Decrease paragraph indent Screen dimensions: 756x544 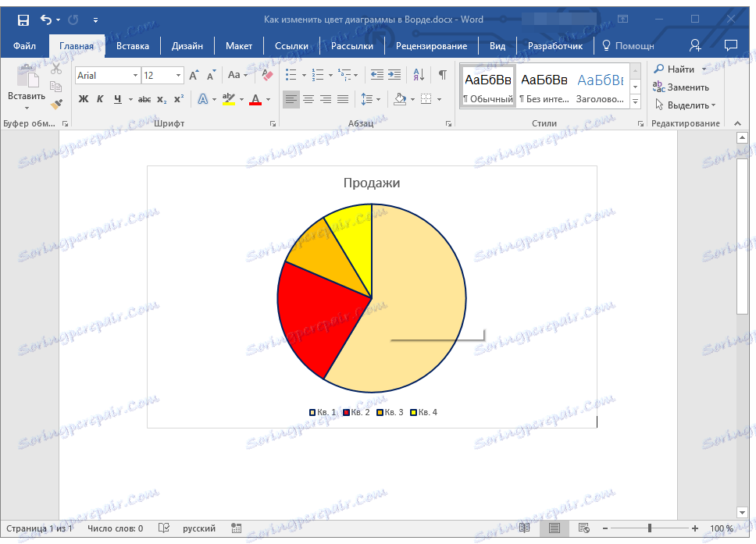[x=377, y=75]
